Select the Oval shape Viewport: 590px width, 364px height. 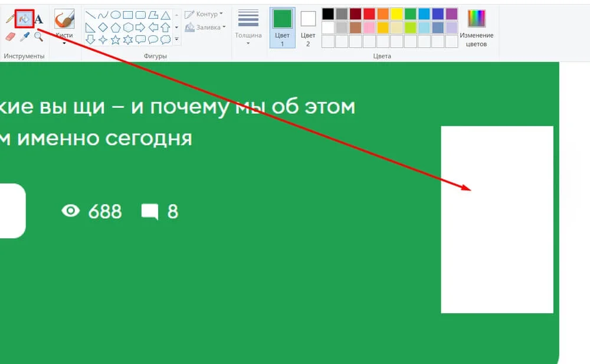116,15
